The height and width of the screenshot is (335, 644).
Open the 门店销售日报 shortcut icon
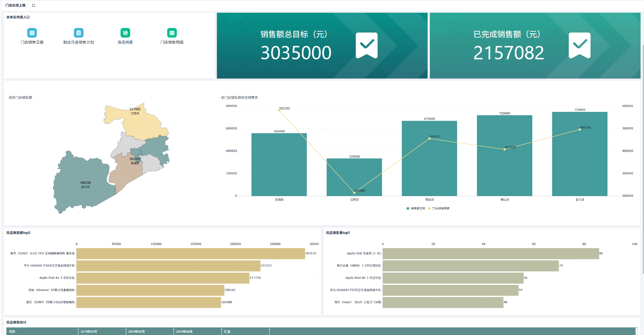pyautogui.click(x=32, y=33)
